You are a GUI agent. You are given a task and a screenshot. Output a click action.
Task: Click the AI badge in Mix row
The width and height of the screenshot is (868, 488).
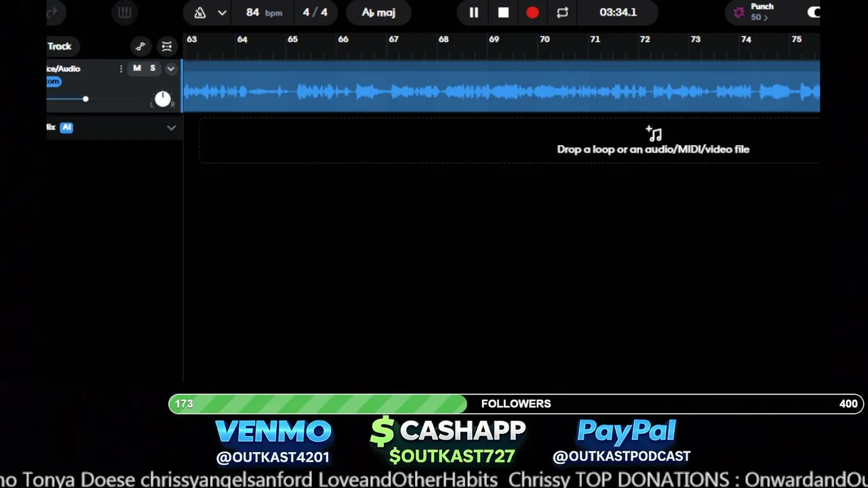click(x=66, y=127)
